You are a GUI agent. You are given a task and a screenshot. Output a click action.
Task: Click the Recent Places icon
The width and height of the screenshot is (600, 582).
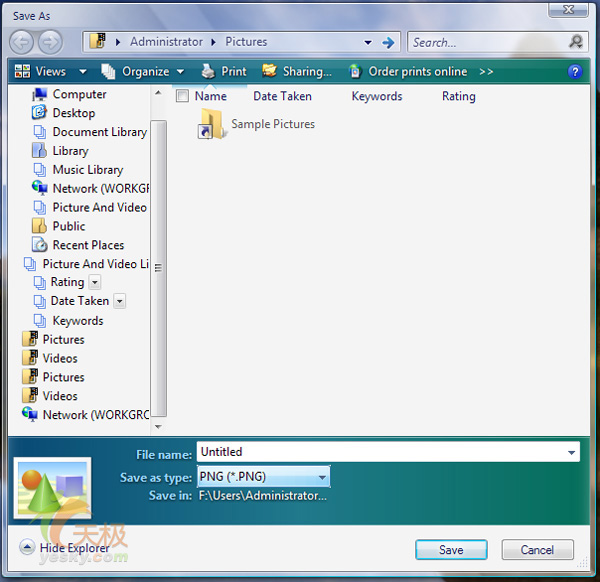tap(40, 245)
